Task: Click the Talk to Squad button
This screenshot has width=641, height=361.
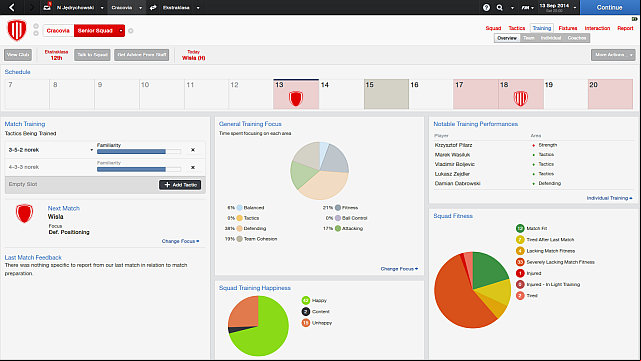Action: [92, 55]
